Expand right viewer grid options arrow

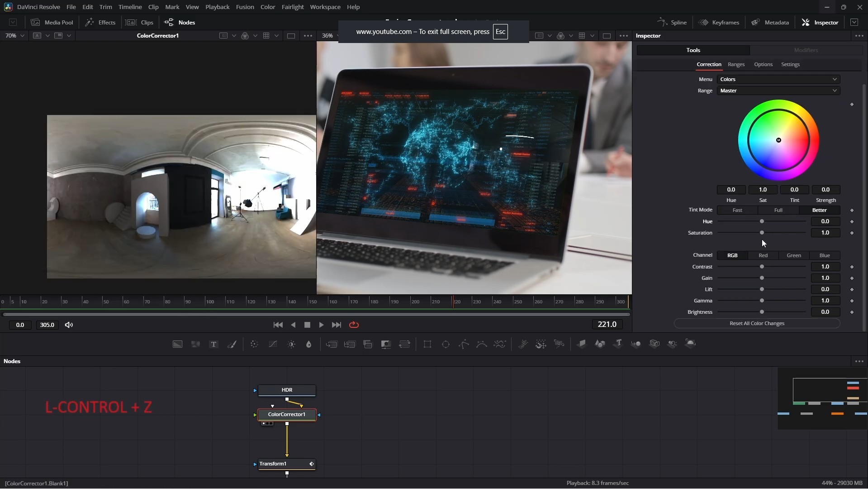coord(592,36)
